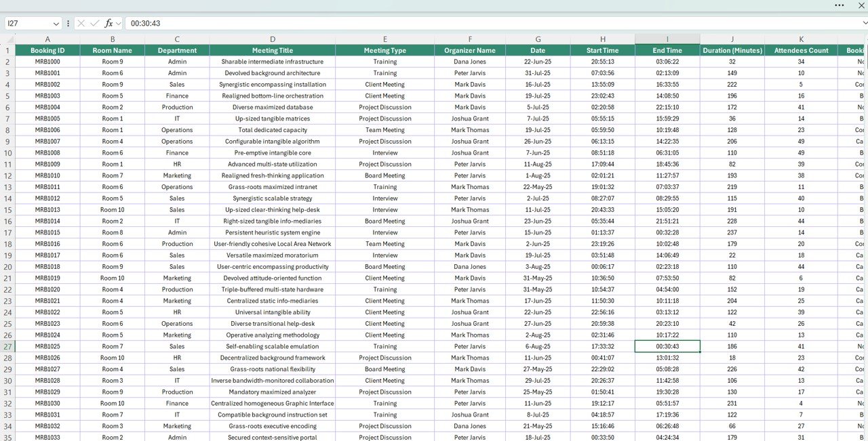
Task: Select the Organizer Name header cell
Action: pyautogui.click(x=470, y=49)
